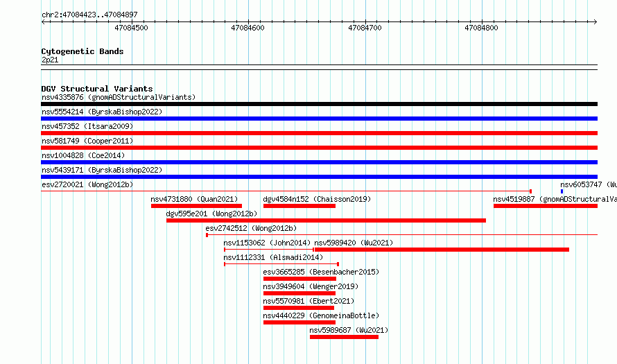Open the Cytogenetic Bands track title
This screenshot has width=617, height=364.
(82, 51)
